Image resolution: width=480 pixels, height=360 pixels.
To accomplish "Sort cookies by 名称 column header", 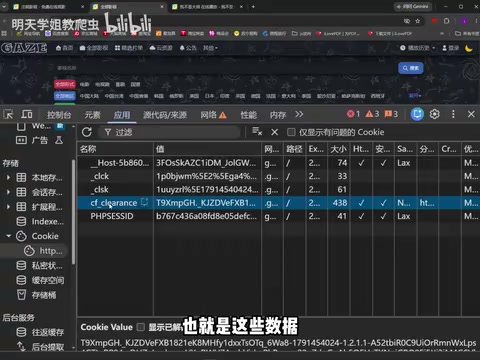I will 115,149.
